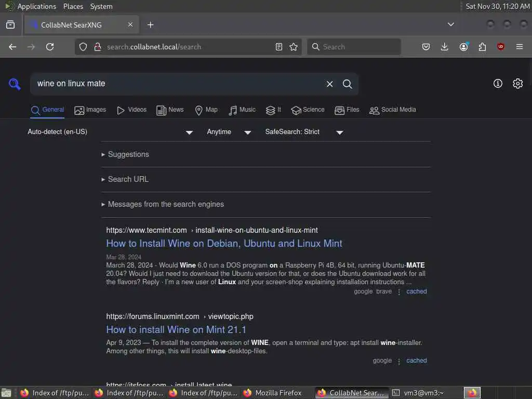This screenshot has height=399, width=532.
Task: Open 'How to Install Wine on Debian, Ubuntu and Linux Mint'
Action: [224, 244]
